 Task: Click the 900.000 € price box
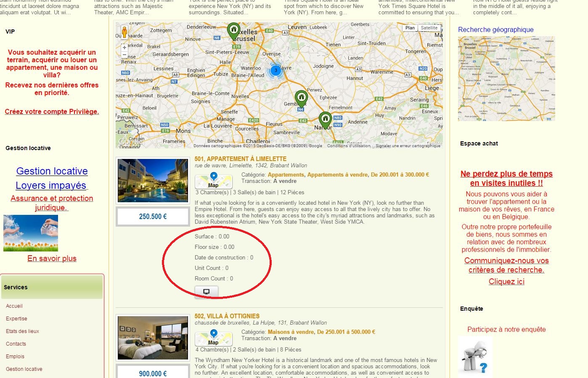coord(153,372)
